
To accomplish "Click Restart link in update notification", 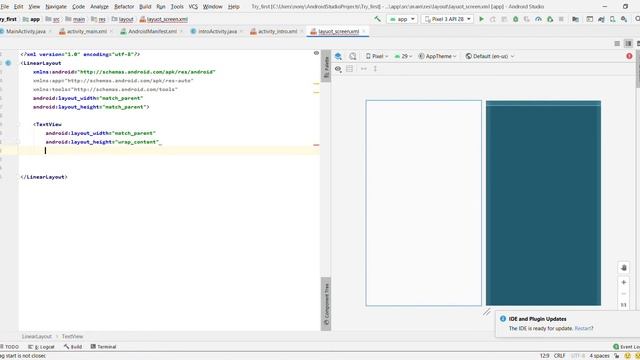I will 584,328.
